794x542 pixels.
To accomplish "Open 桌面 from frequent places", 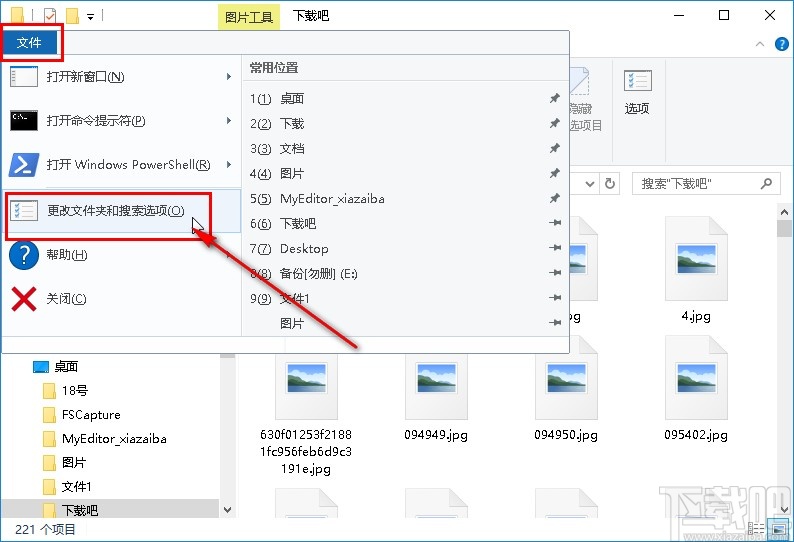I will 405,99.
